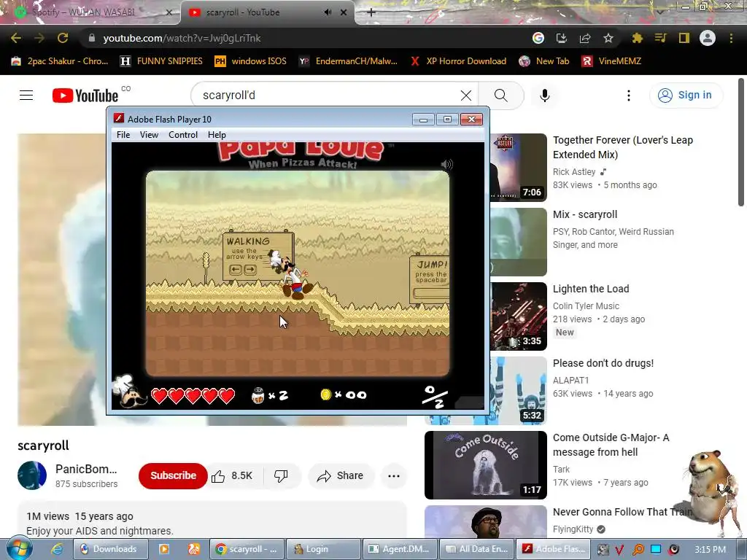The image size is (747, 560).
Task: Launch Internet Explorer from taskbar
Action: point(57,549)
